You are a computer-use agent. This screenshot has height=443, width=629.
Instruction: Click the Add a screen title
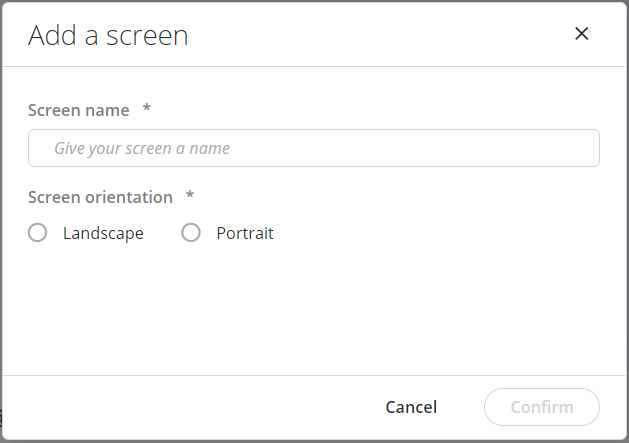pos(108,36)
